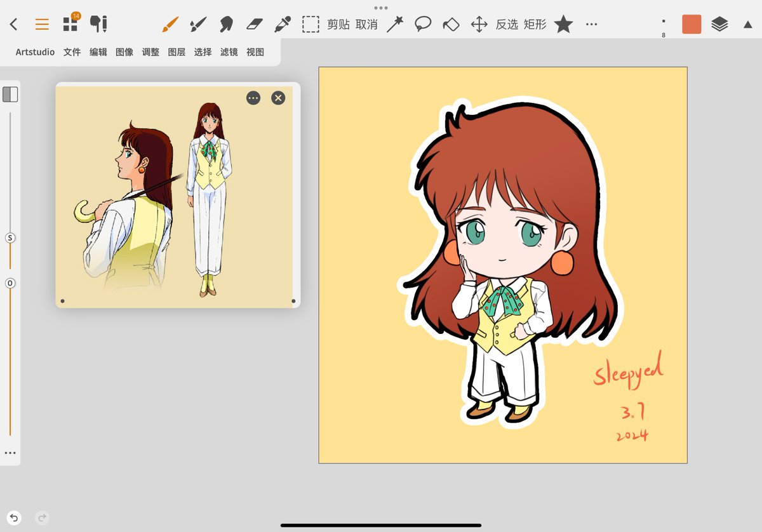The height and width of the screenshot is (532, 762).
Task: Open the grid gallery with 14 badge
Action: tap(71, 23)
